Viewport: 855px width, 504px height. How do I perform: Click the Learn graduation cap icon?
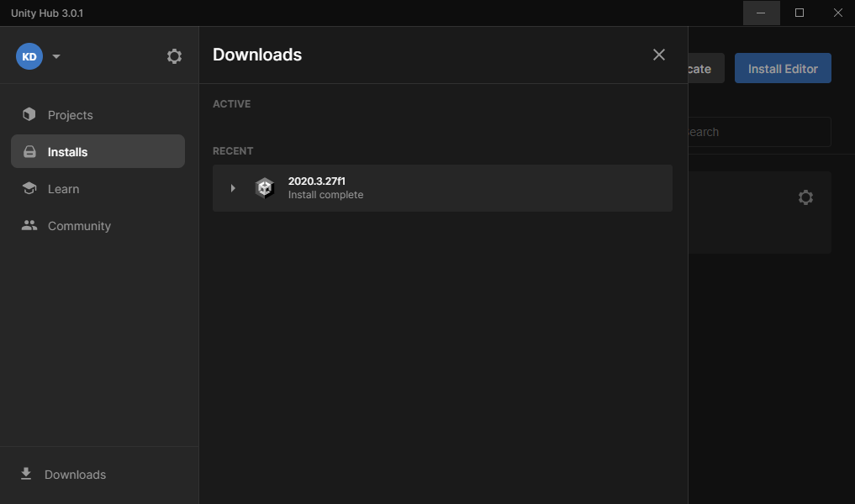pyautogui.click(x=29, y=189)
